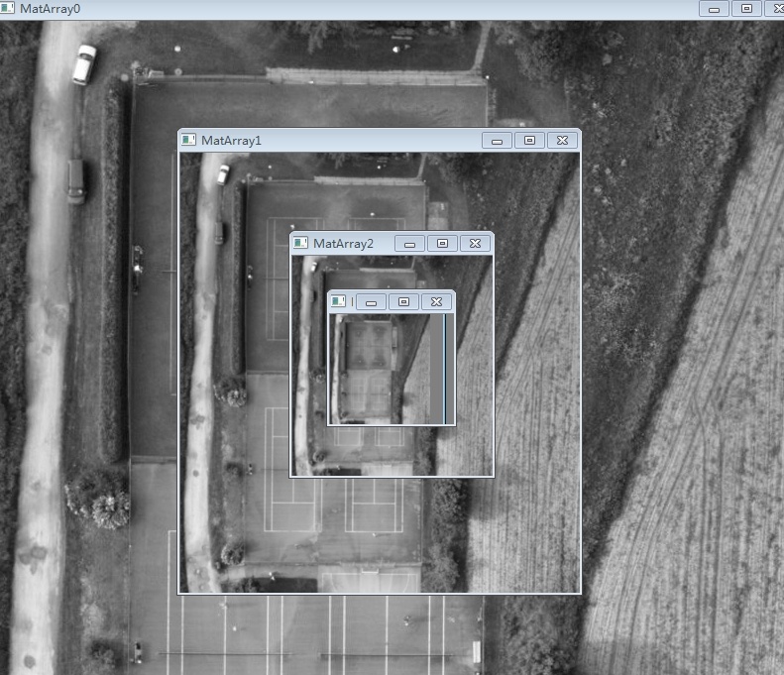Screen dimensions: 784x675
Task: Close the MatArray1 window
Action: point(562,141)
